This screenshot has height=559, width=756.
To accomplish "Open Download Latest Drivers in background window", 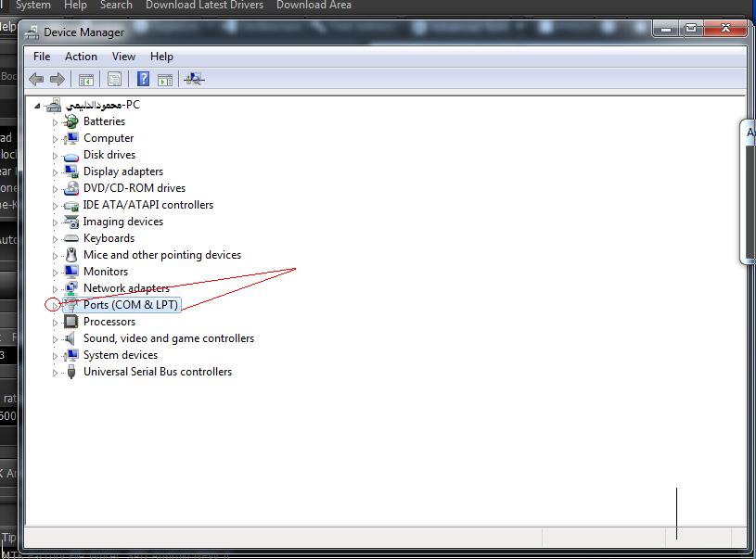I will 204,5.
